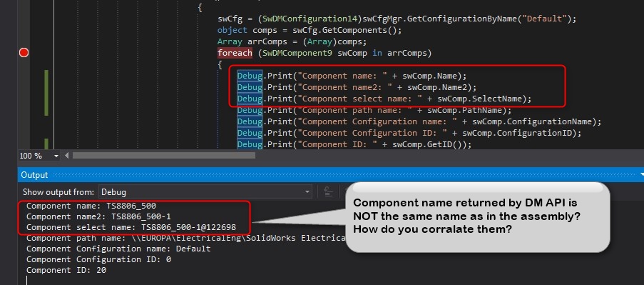Click the swComp.SelectName Debug.Print line

(384, 99)
